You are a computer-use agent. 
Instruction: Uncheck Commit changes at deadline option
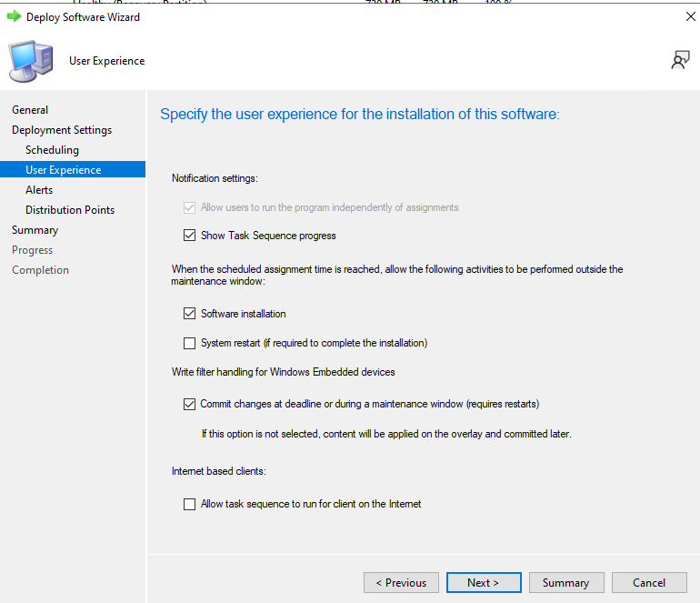coord(189,404)
